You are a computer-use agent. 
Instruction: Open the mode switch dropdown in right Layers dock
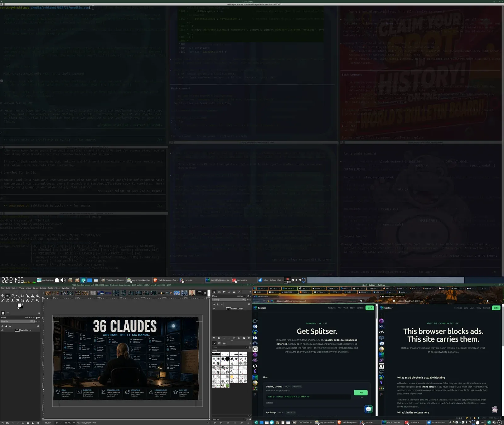tap(249, 296)
